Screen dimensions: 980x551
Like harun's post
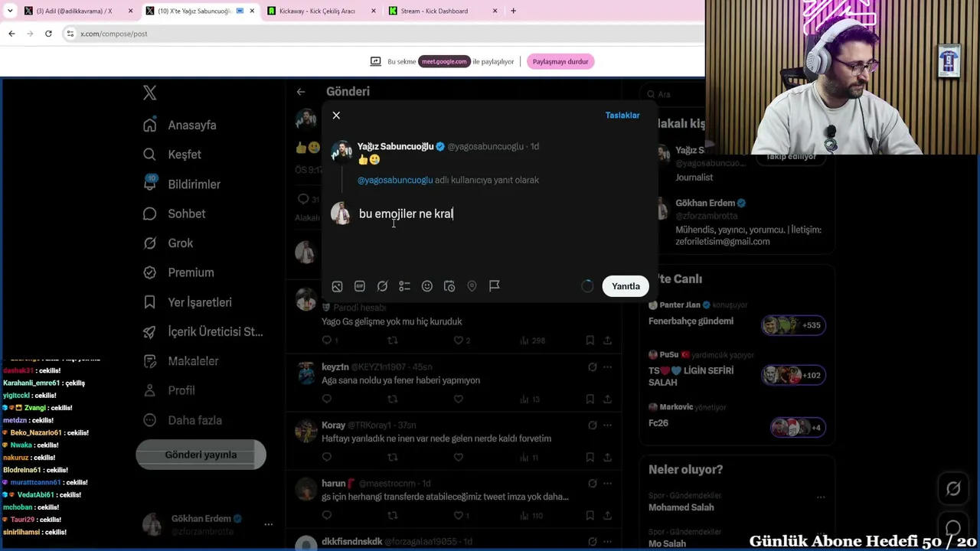(459, 516)
